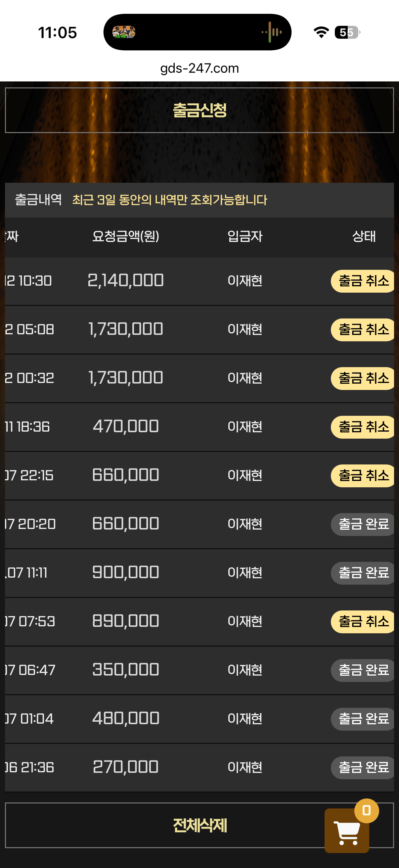The image size is (399, 868).
Task: Select 출금 취소 for the 2,140,000 request
Action: 363,281
